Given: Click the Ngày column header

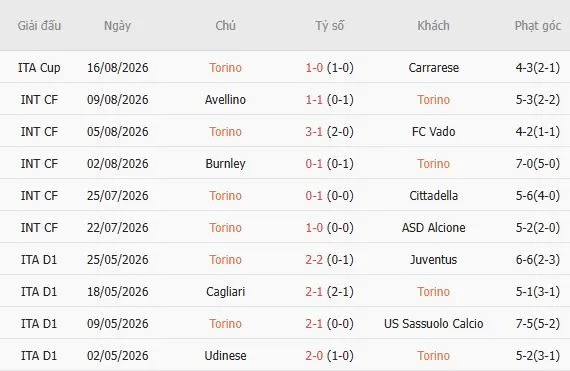Looking at the screenshot, I should pyautogui.click(x=117, y=26).
